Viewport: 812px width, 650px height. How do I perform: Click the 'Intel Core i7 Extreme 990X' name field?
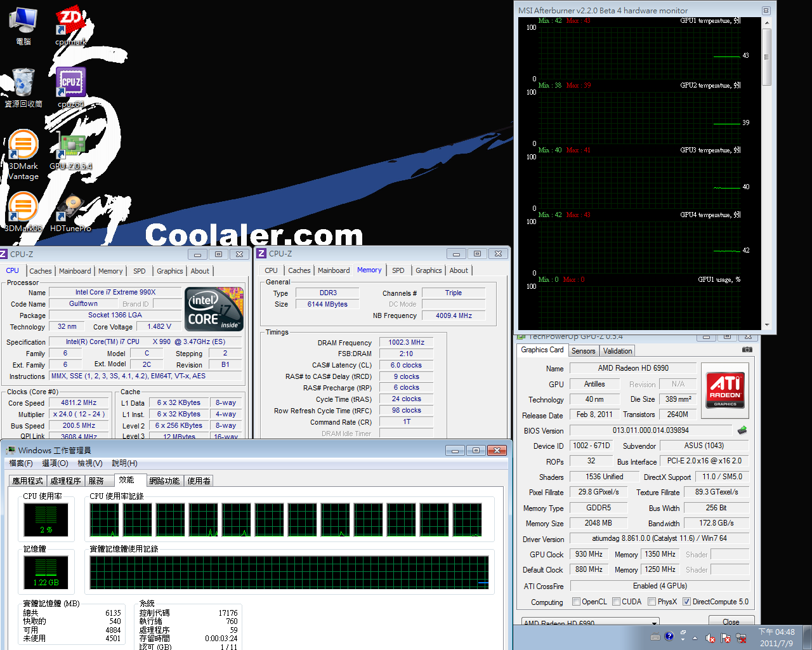pos(115,292)
